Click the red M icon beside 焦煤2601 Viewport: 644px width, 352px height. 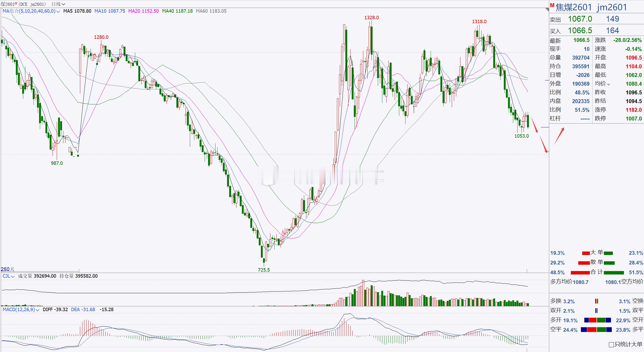click(x=552, y=6)
